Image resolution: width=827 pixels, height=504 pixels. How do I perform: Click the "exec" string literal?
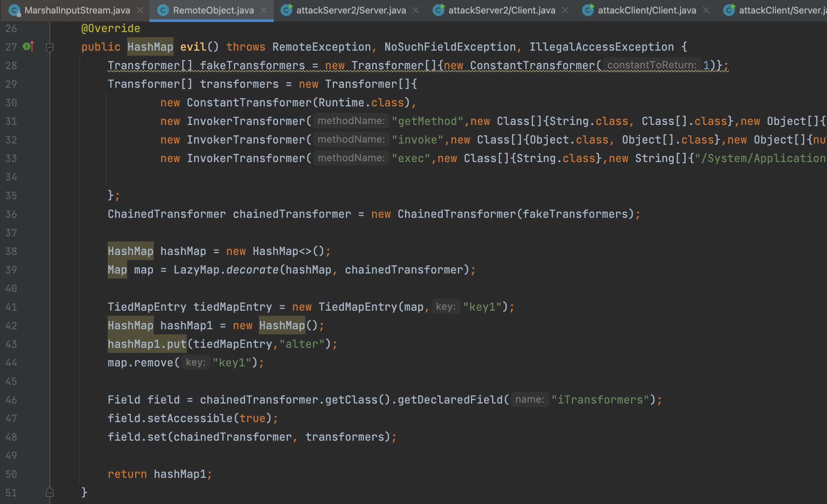[411, 158]
